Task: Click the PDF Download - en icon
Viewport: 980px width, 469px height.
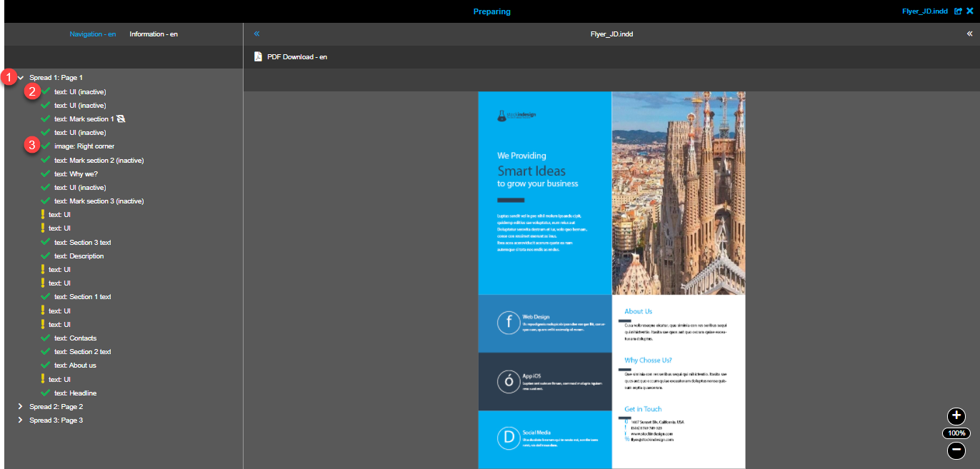Action: [258, 56]
